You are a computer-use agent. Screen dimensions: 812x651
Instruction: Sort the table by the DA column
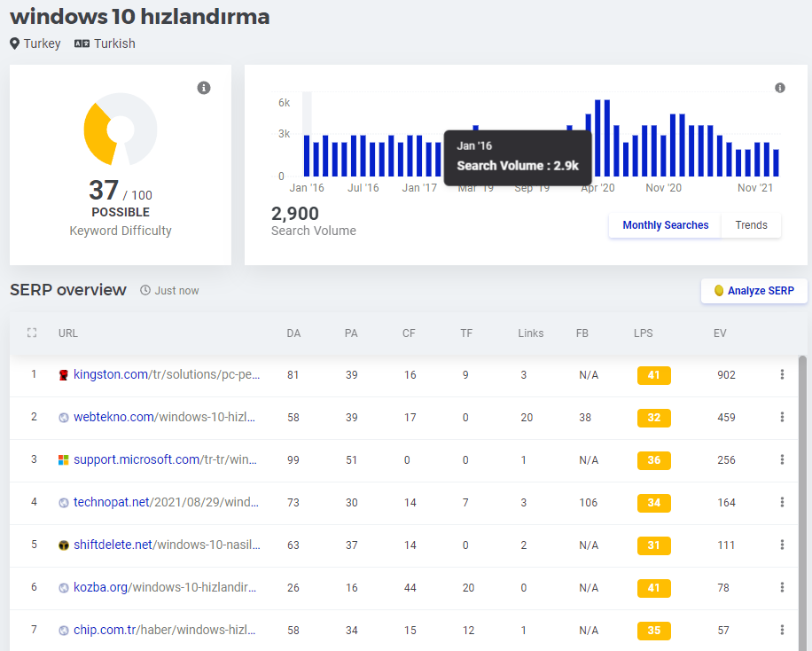tap(293, 333)
